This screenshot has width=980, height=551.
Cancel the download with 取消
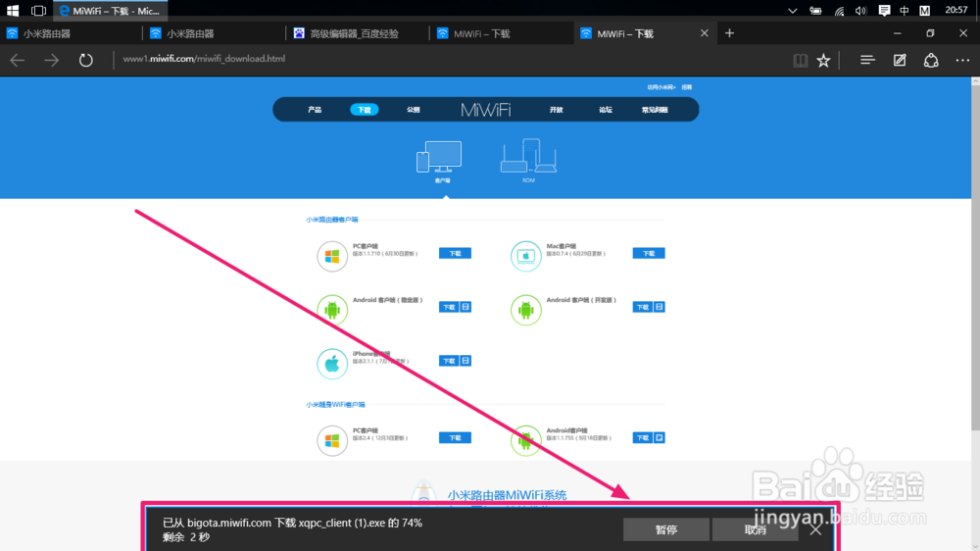(755, 529)
